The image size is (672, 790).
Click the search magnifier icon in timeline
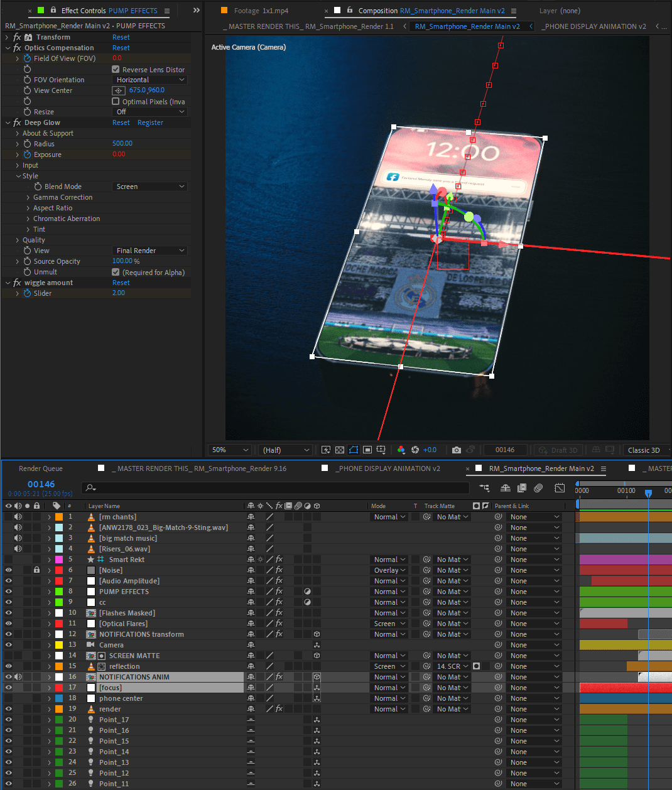pos(90,487)
